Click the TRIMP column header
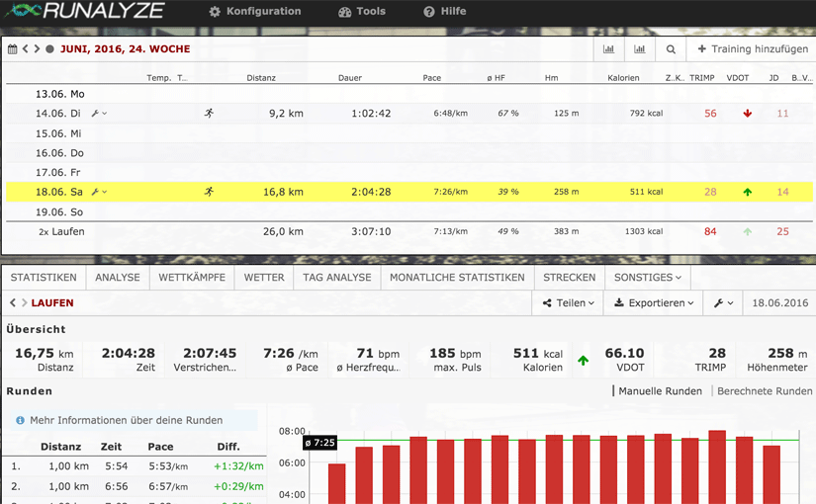The image size is (816, 504). (x=702, y=78)
